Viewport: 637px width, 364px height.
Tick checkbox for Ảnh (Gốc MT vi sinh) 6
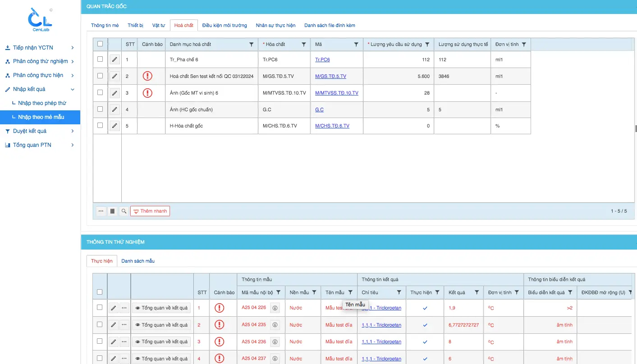(100, 92)
